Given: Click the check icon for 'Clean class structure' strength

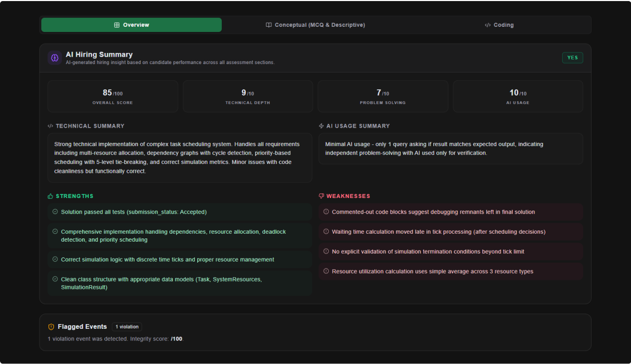Looking at the screenshot, I should point(55,279).
